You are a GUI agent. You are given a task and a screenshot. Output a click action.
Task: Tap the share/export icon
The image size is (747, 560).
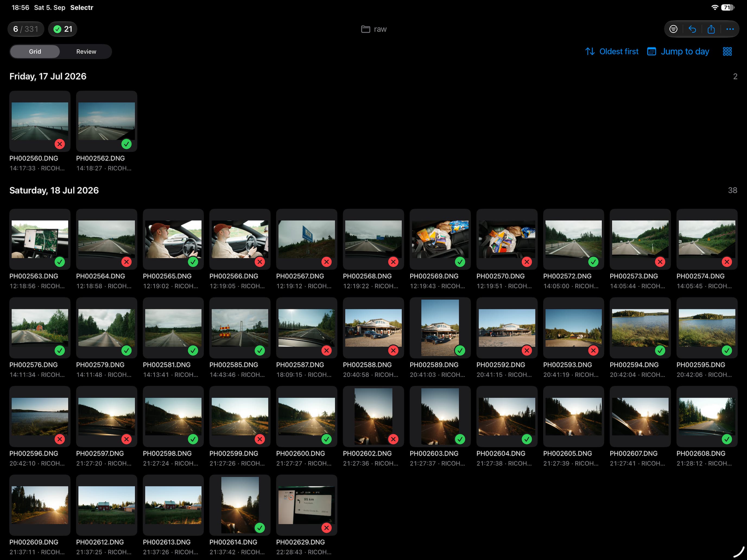click(x=711, y=29)
